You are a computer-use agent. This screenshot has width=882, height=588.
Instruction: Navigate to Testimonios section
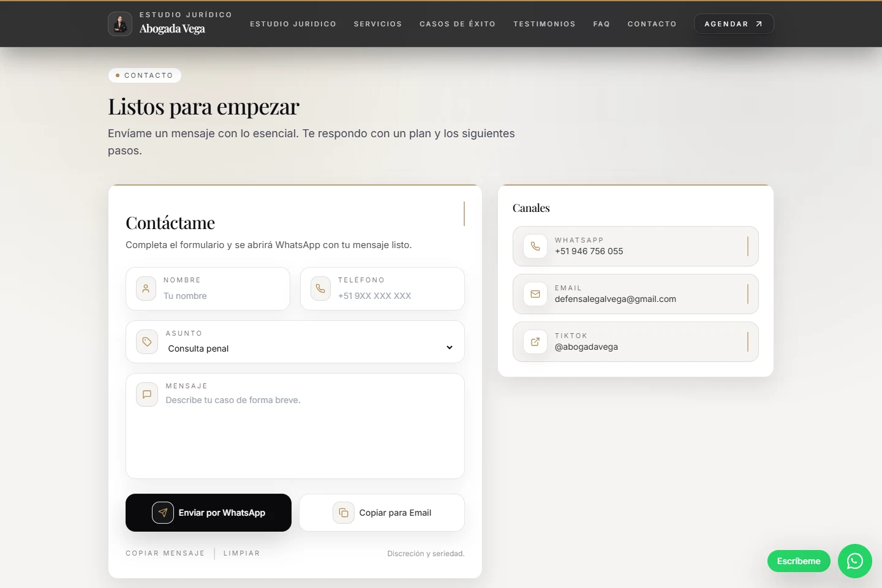545,24
